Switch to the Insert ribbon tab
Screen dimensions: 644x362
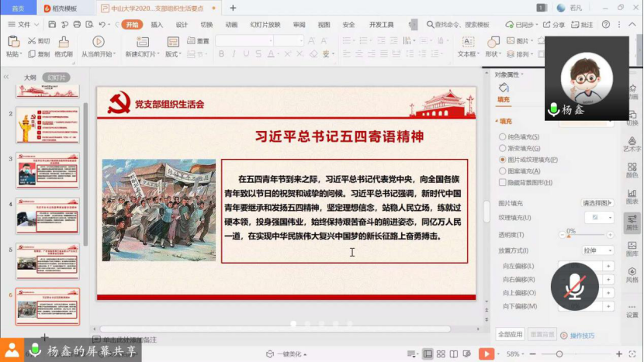(157, 25)
